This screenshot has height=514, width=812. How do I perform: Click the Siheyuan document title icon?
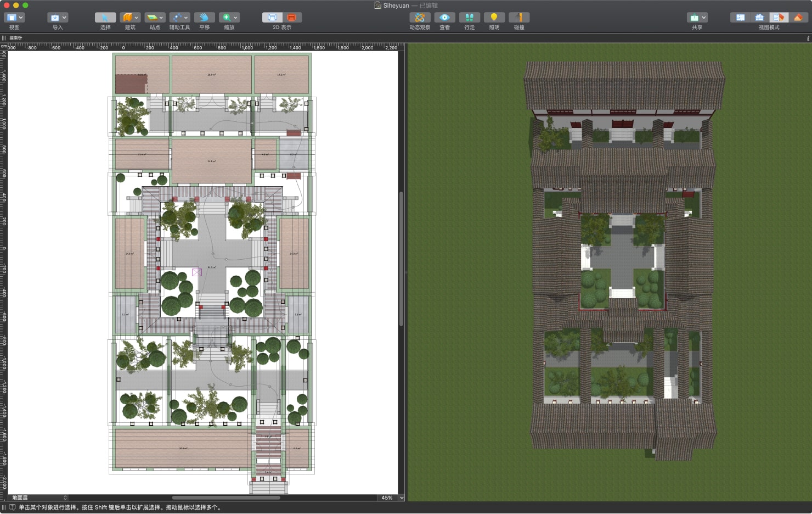[x=378, y=5]
